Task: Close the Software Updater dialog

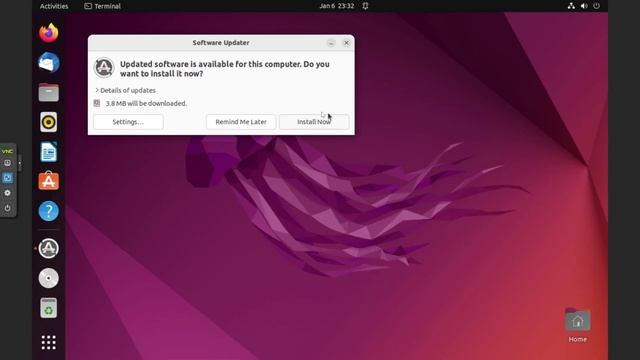Action: pyautogui.click(x=347, y=43)
